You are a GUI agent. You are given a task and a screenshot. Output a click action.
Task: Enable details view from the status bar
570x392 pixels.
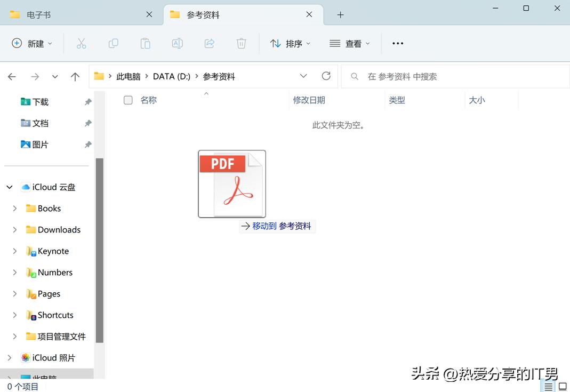pos(549,386)
